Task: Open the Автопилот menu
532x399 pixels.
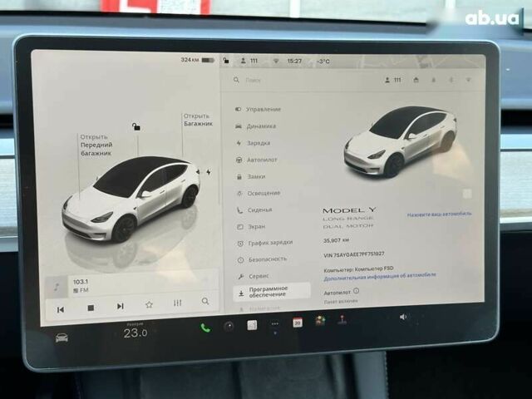Action: [257, 160]
